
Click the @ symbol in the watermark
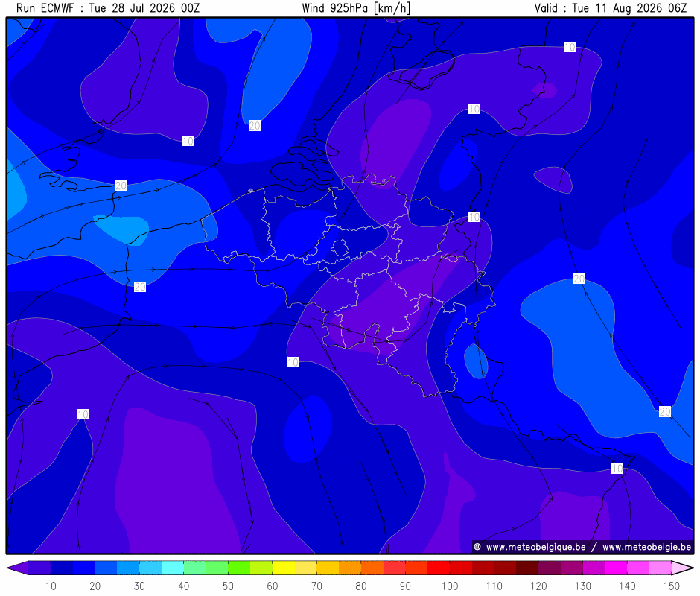pyautogui.click(x=477, y=547)
